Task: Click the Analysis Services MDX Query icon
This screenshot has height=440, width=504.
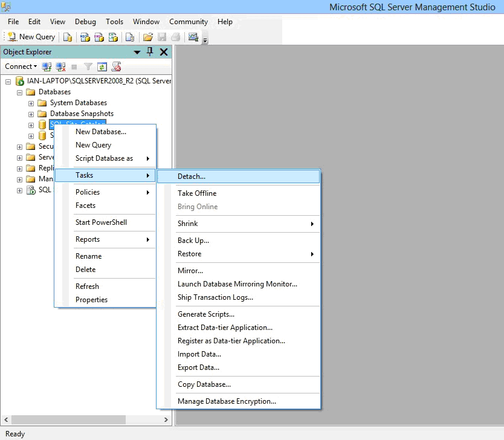Action: click(x=85, y=37)
